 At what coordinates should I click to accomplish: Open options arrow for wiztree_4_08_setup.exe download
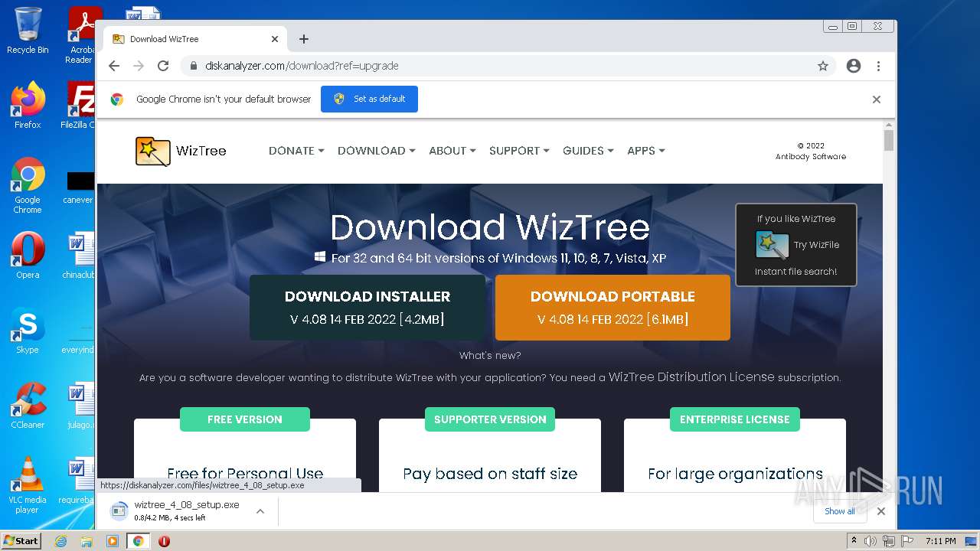(x=260, y=511)
